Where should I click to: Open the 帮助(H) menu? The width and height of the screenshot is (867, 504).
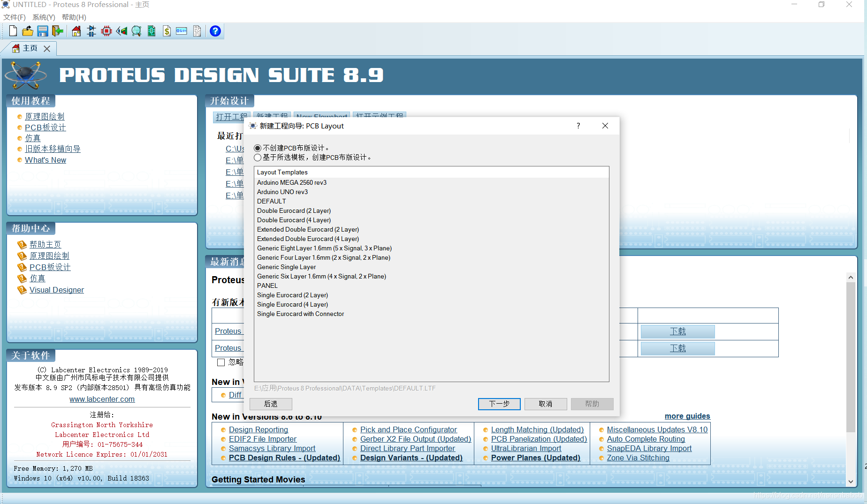(x=74, y=17)
